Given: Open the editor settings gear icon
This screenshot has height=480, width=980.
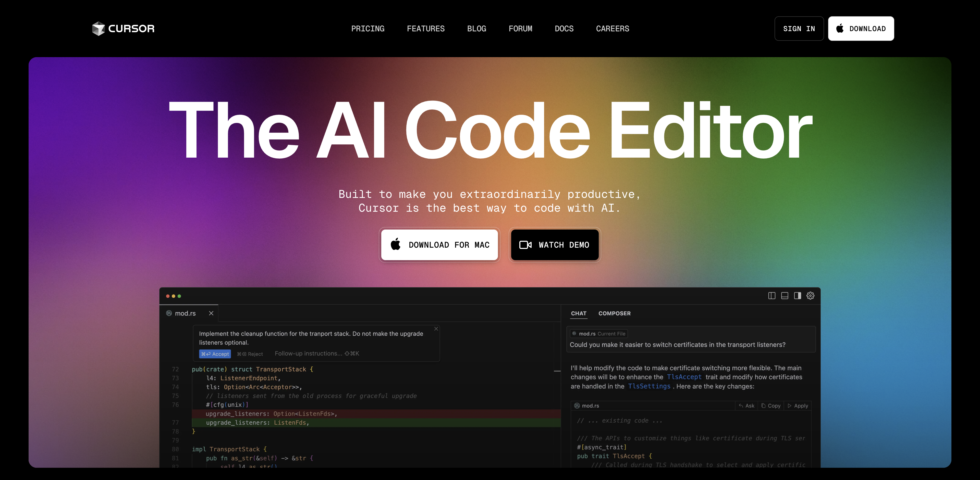Looking at the screenshot, I should (810, 296).
